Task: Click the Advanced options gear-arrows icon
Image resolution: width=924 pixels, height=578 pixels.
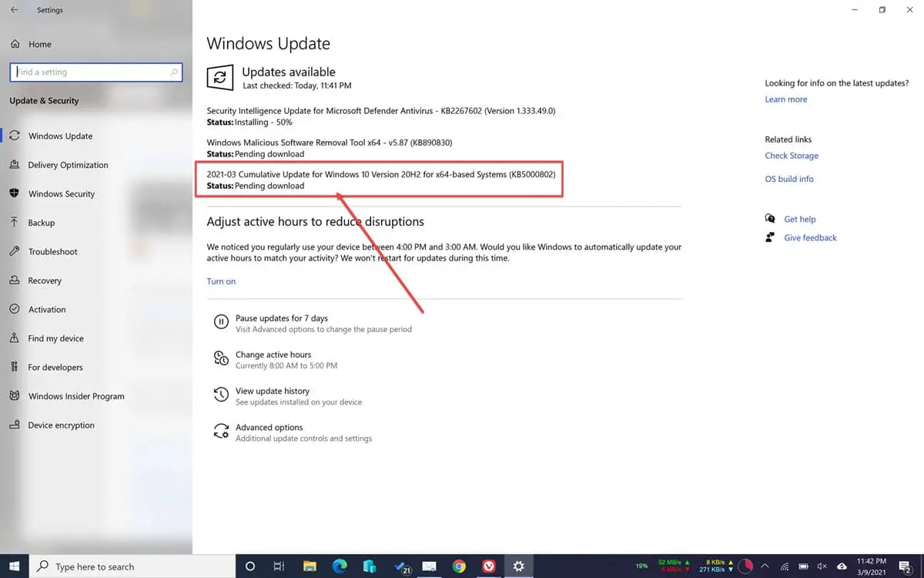Action: click(x=221, y=432)
